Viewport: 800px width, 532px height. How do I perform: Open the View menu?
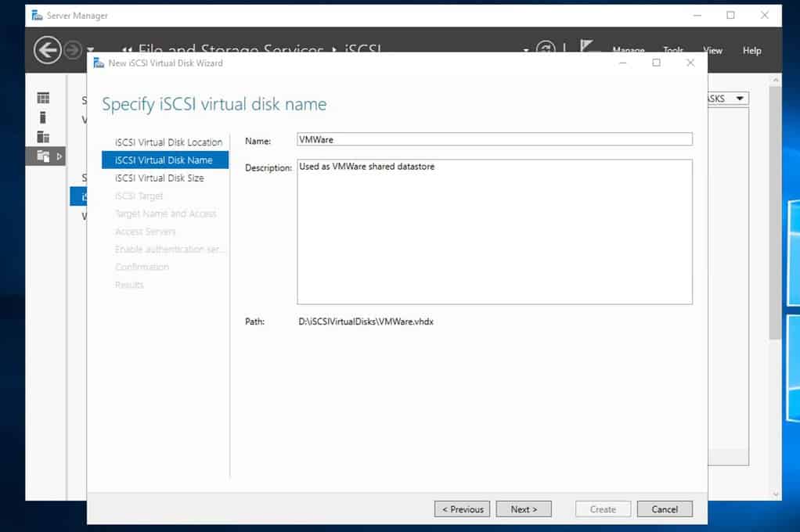click(712, 51)
